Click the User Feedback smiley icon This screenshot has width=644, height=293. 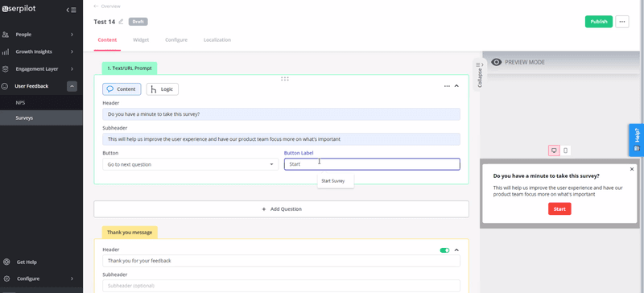click(x=6, y=86)
